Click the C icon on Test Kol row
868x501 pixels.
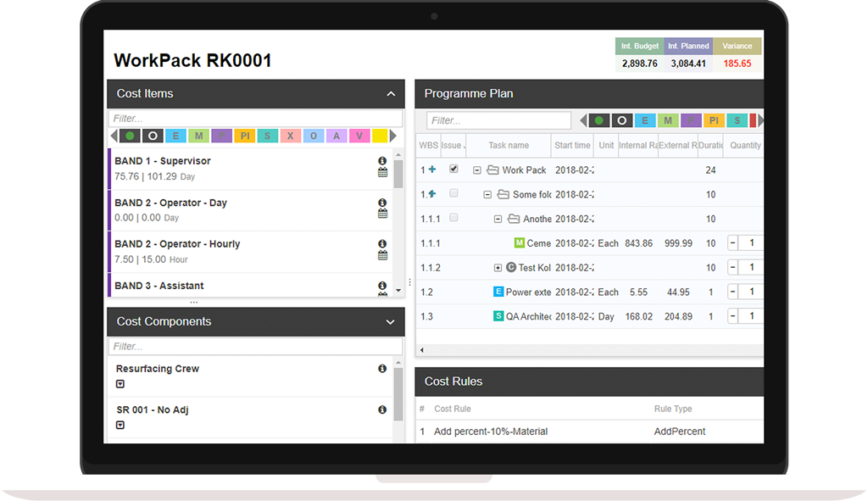pyautogui.click(x=511, y=267)
